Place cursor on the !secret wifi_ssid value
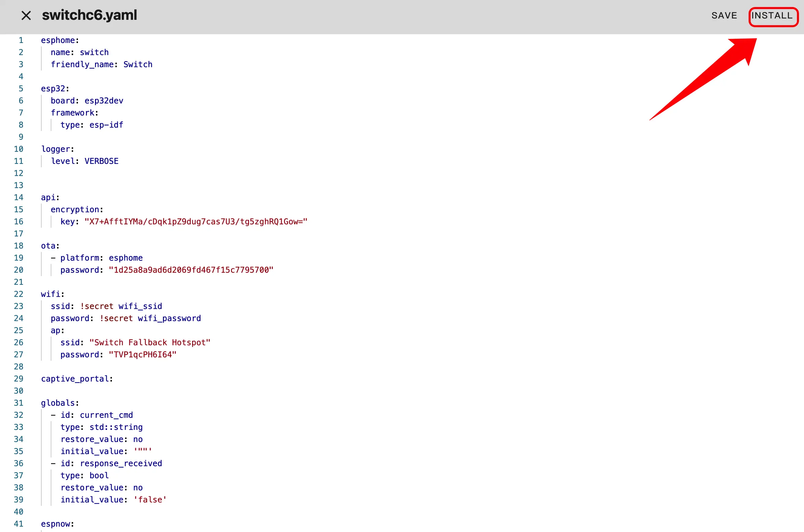 coord(121,306)
